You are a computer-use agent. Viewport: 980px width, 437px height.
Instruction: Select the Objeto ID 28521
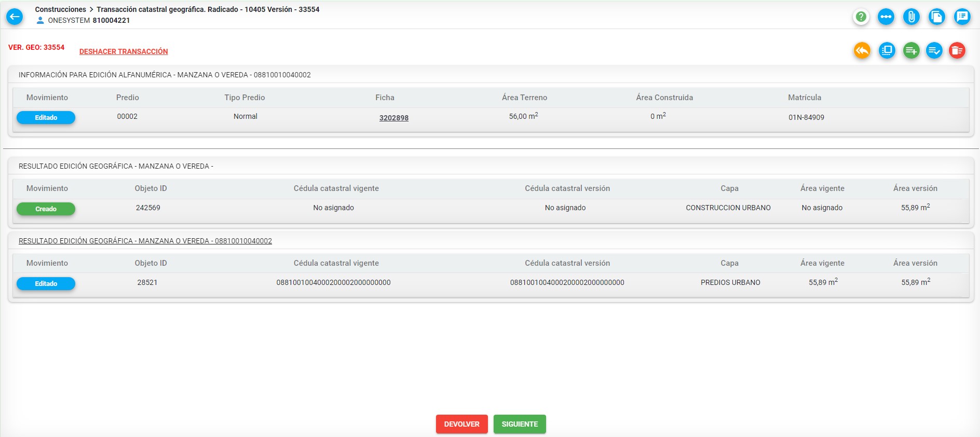[147, 282]
